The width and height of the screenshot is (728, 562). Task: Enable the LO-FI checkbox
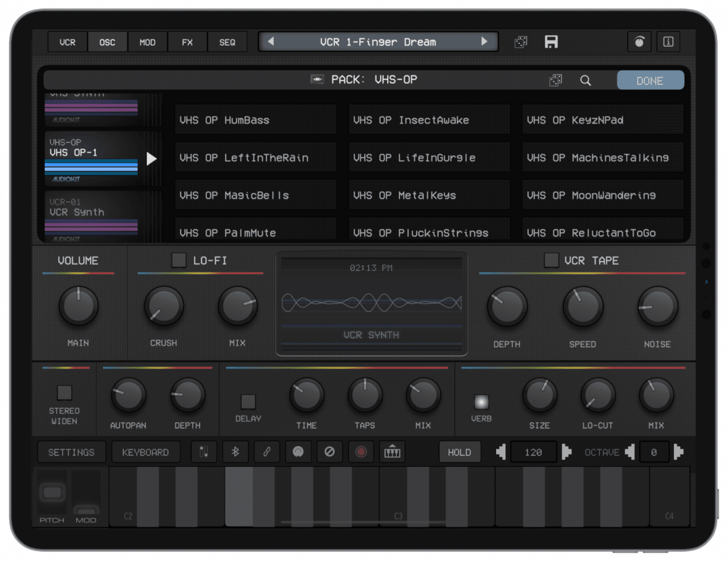(x=178, y=260)
